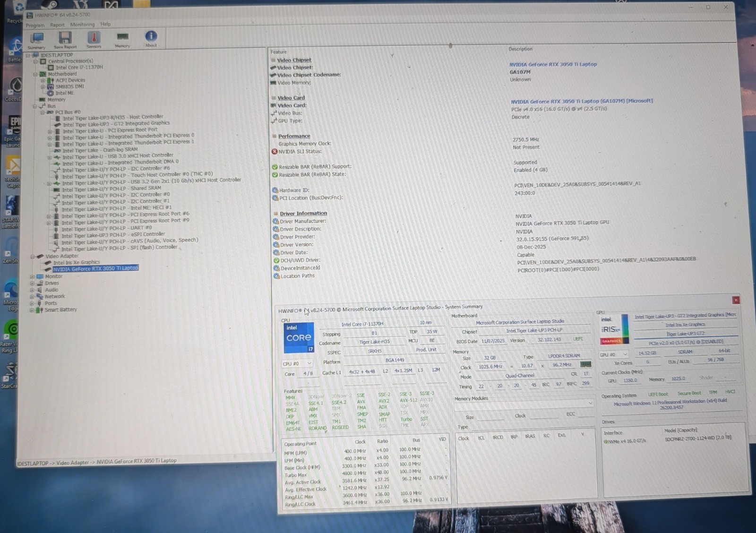Close the System Summary window
Image resolution: width=756 pixels, height=533 pixels.
click(736, 300)
